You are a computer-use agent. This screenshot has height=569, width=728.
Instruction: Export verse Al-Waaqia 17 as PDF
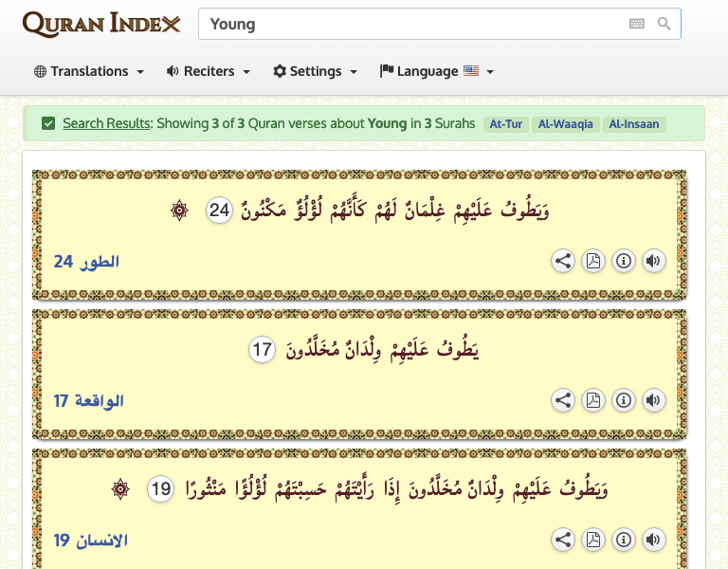592,400
